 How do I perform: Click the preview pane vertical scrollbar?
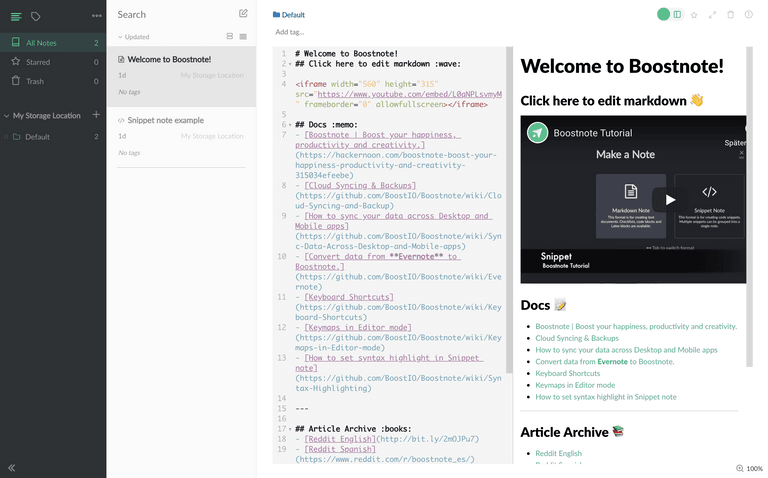(x=749, y=207)
